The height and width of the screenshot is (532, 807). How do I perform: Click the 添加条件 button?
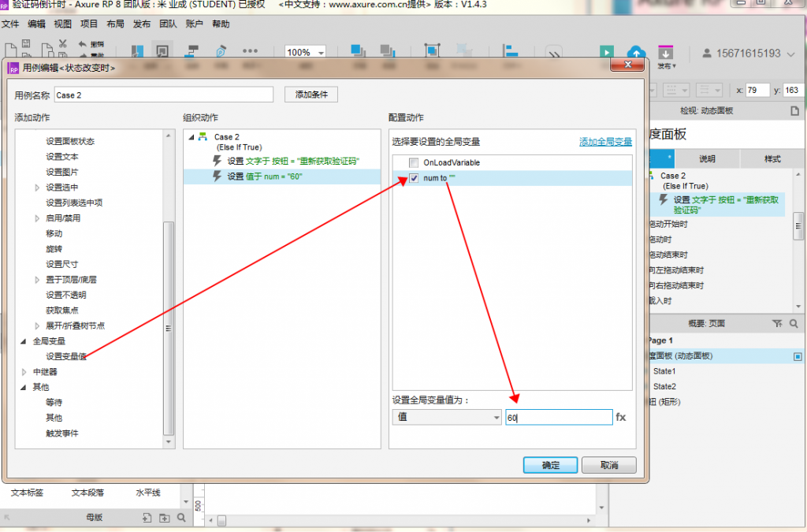pos(311,95)
